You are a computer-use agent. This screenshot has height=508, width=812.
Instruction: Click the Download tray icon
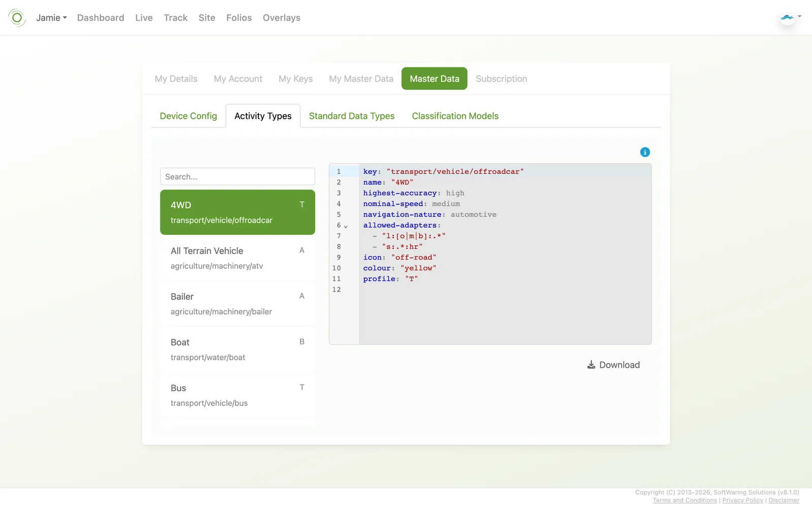point(591,365)
